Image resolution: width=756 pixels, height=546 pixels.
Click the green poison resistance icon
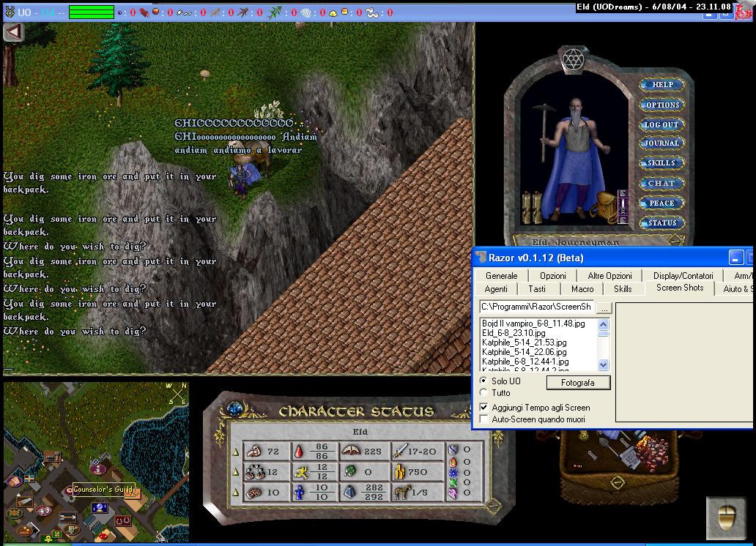click(x=453, y=483)
